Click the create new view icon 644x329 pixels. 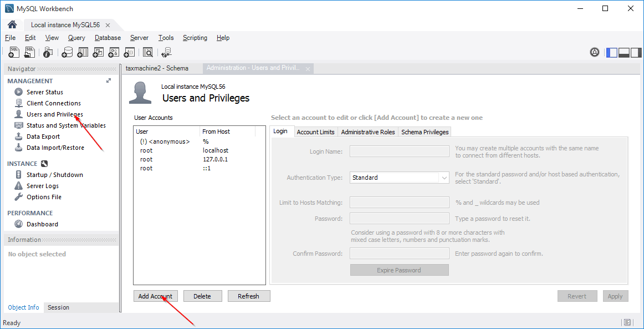pyautogui.click(x=98, y=52)
